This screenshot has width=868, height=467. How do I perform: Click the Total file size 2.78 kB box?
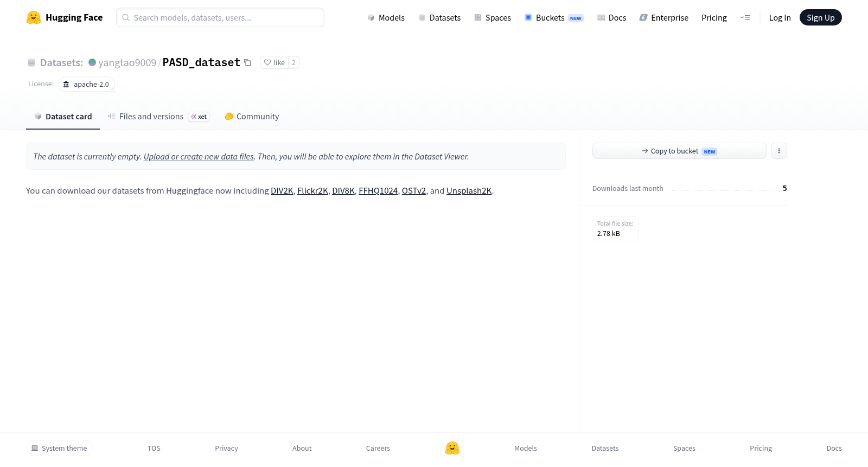(615, 228)
